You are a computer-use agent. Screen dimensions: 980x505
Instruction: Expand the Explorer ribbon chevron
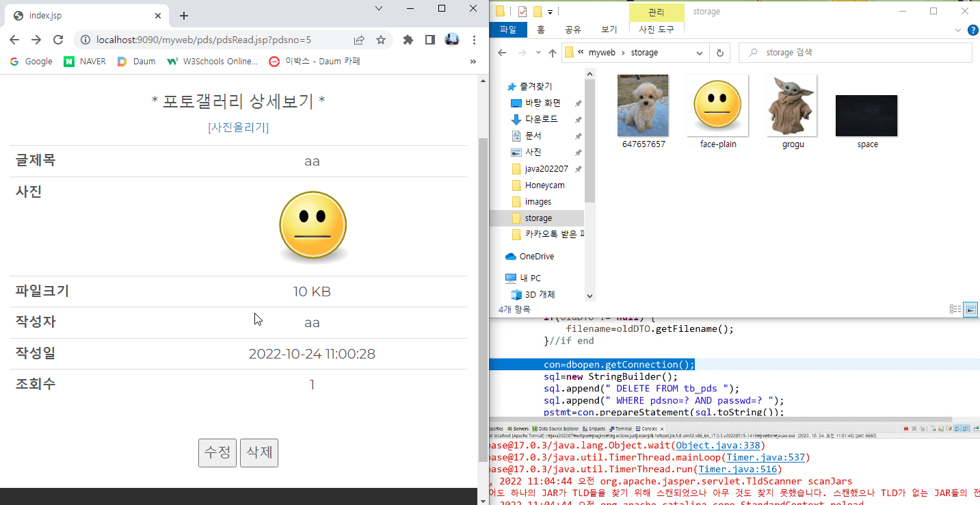958,30
